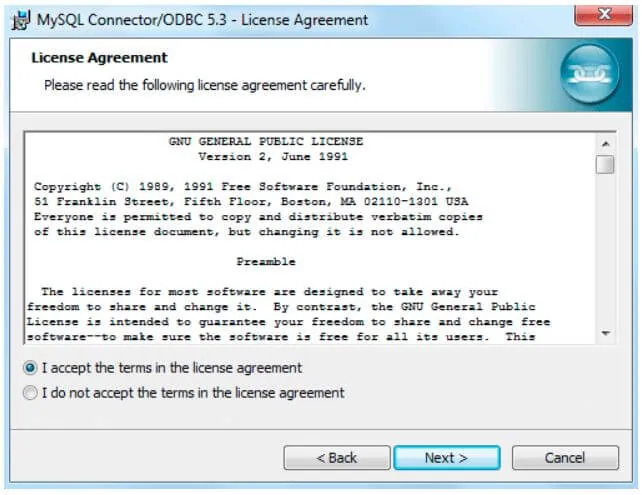The width and height of the screenshot is (642, 495).
Task: Click the bold 'License Agreement' heading
Action: coord(99,58)
